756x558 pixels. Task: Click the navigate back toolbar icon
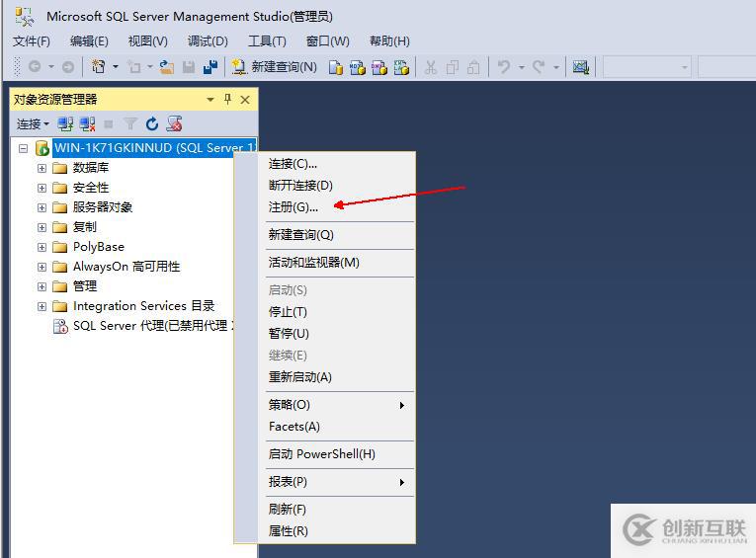(35, 66)
